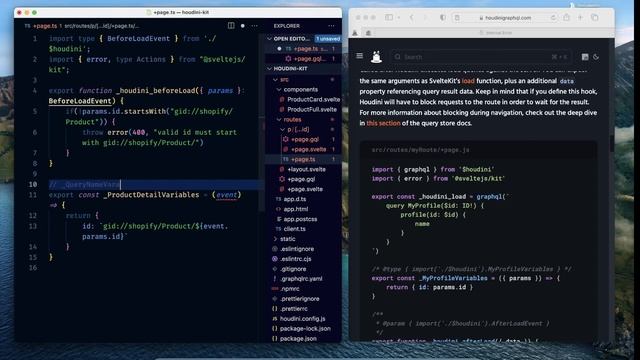Open app.html file
Viewport: 640px width, 360px height.
click(303, 209)
